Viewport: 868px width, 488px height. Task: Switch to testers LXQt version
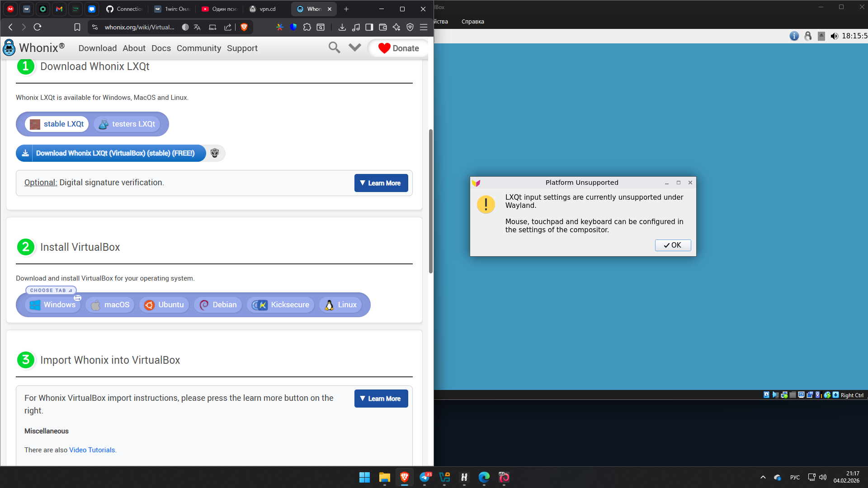point(127,124)
